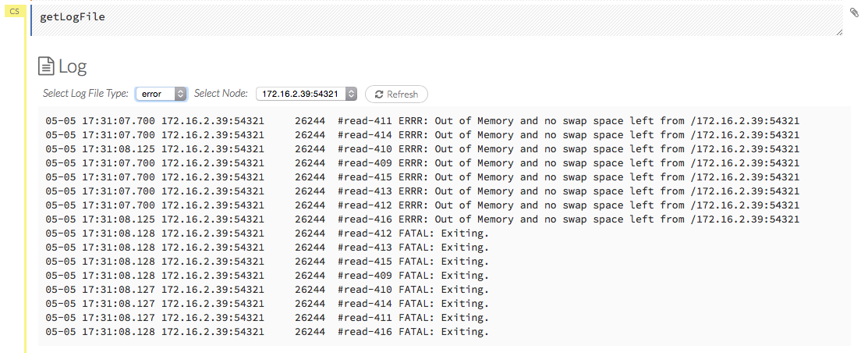Image resolution: width=868 pixels, height=353 pixels.
Task: Click the #read-409 FATAL: Exiting entry
Action: pyautogui.click(x=267, y=276)
